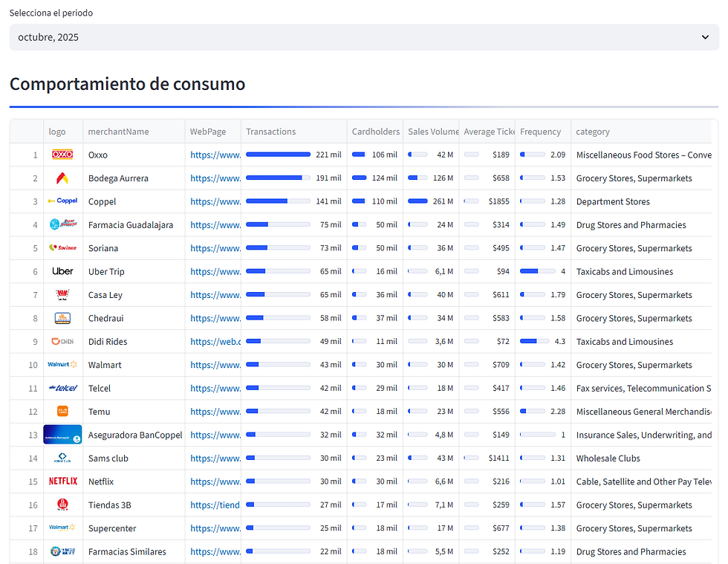
Task: Click the Coppel logo
Action: coord(62,201)
